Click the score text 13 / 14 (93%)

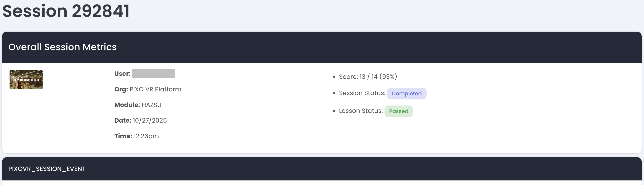click(378, 77)
